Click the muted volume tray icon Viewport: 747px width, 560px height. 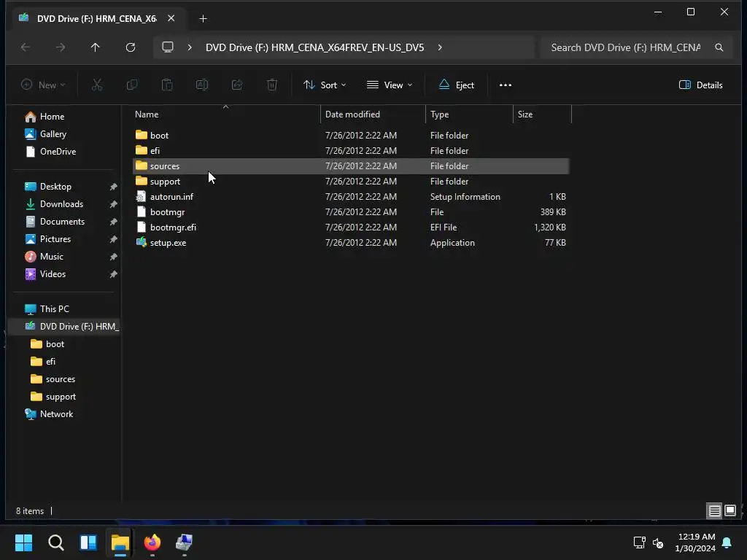coord(658,542)
